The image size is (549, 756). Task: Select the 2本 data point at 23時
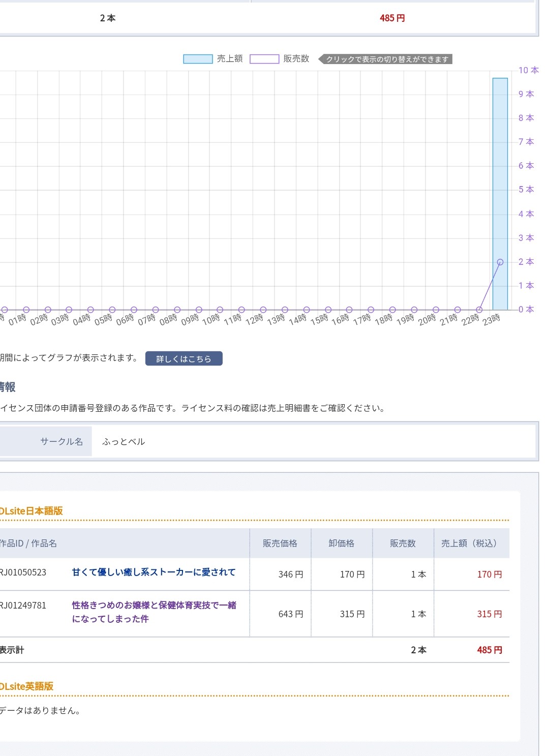(500, 262)
